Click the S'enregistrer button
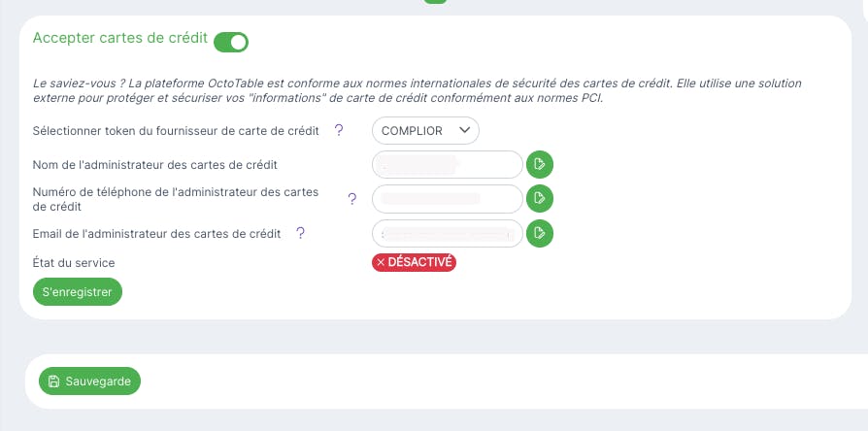868x431 pixels. [78, 291]
